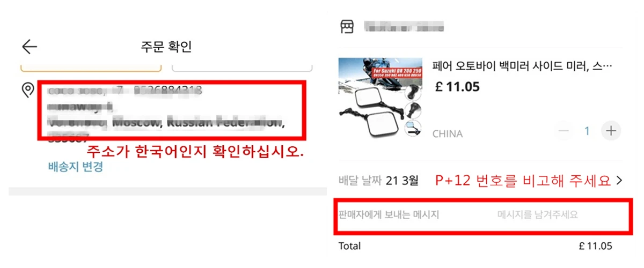Open the 페어 오토바이 백미러 product title
This screenshot has width=644, height=268.
(x=522, y=66)
